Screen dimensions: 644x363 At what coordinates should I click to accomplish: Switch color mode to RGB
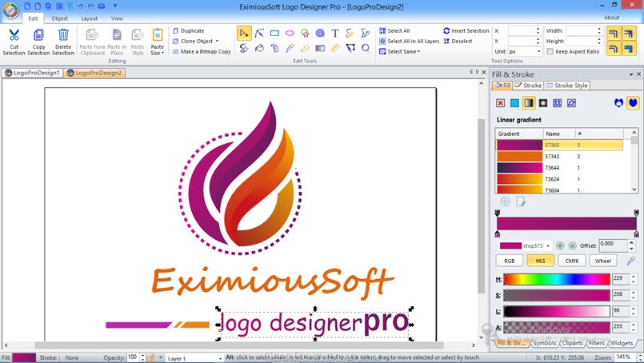(510, 261)
